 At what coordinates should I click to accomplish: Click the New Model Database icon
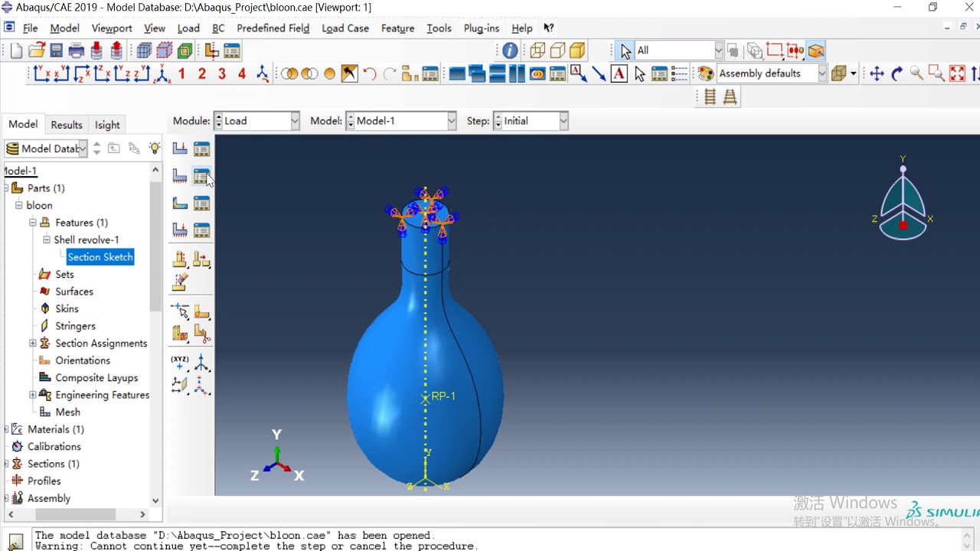(17, 51)
